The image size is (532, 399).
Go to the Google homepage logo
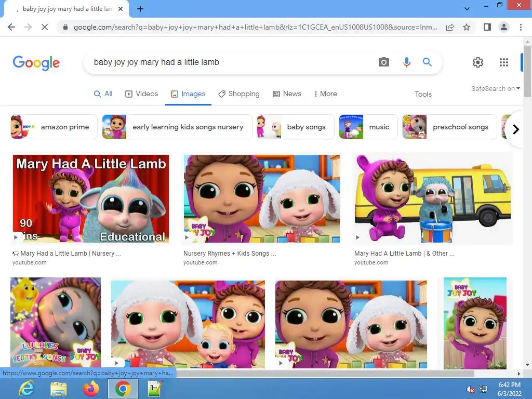(36, 63)
